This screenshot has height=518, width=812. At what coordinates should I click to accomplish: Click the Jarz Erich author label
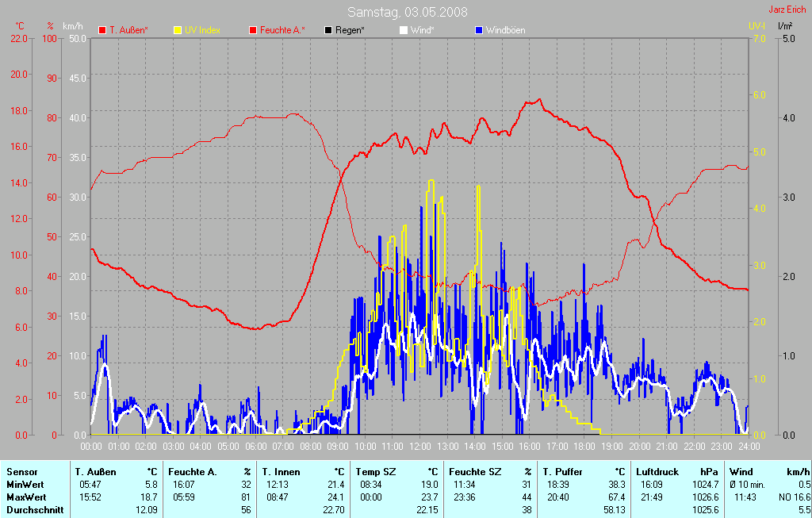787,10
